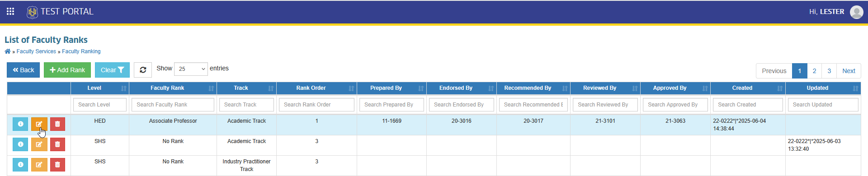This screenshot has height=176, width=868.
Task: Click the Back button
Action: 24,70
